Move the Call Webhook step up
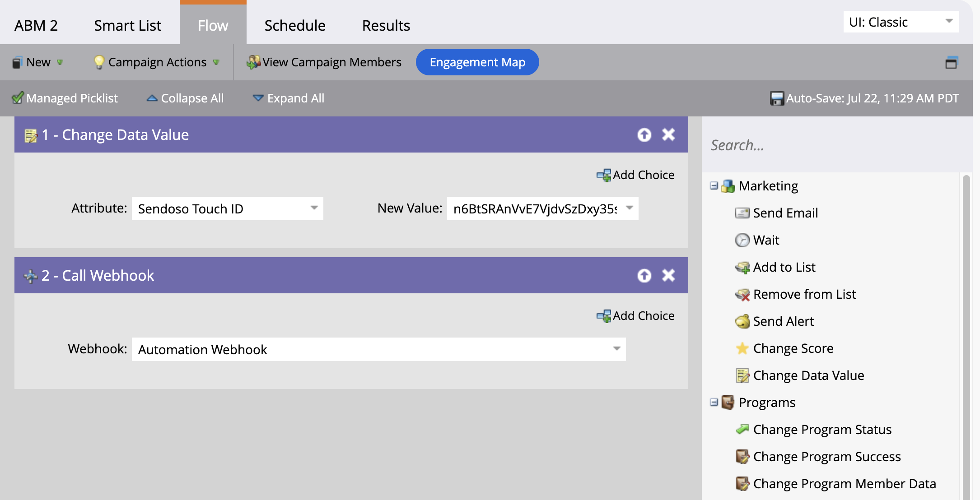980x500 pixels. (x=644, y=275)
